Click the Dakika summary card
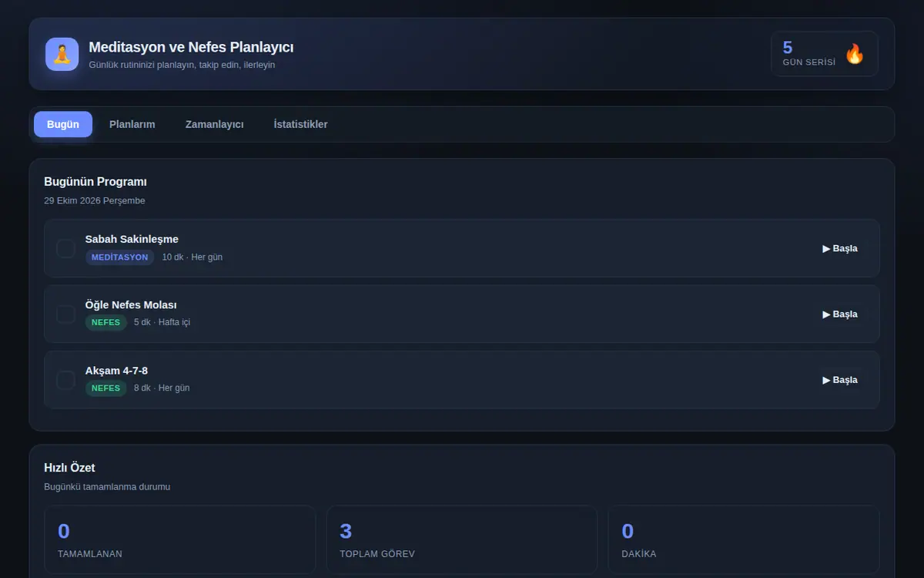The width and height of the screenshot is (924, 578). tap(744, 539)
